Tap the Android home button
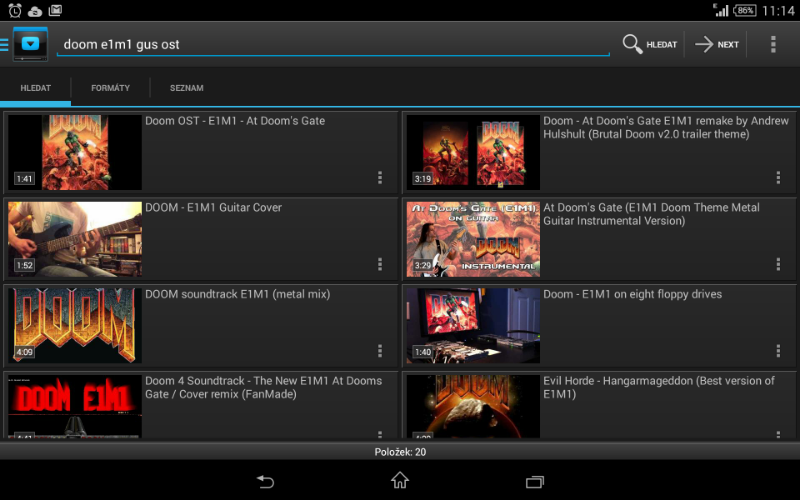 pyautogui.click(x=400, y=480)
